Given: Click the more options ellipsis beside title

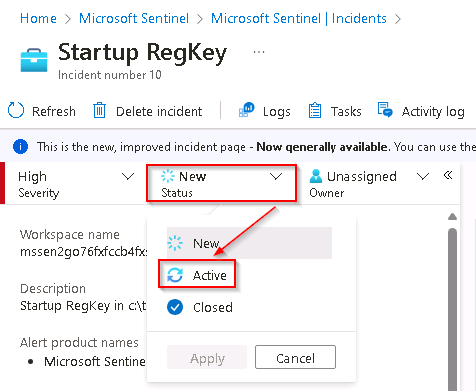Looking at the screenshot, I should tap(259, 52).
